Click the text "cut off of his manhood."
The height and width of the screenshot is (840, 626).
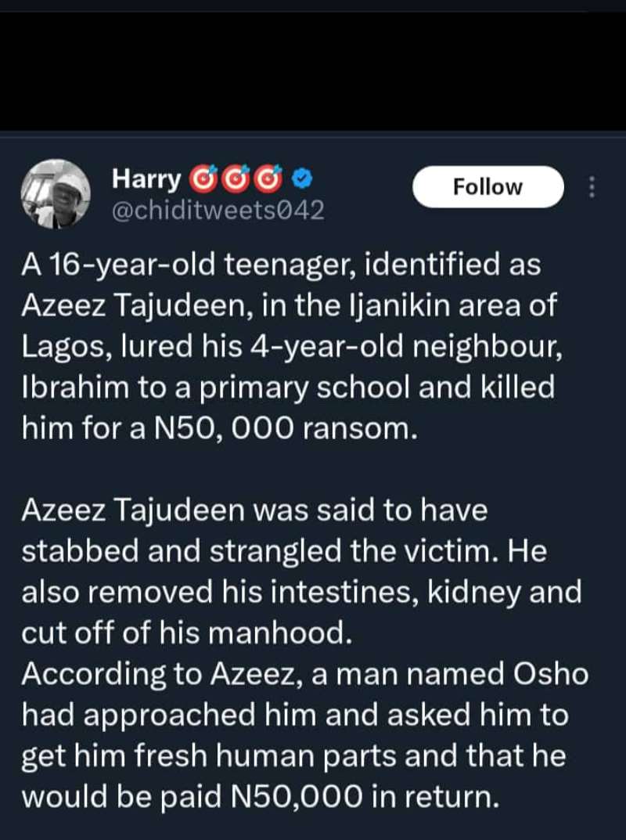[x=183, y=633]
